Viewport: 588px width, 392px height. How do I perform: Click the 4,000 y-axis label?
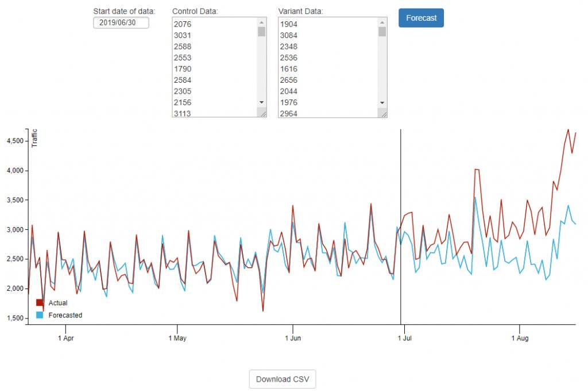click(15, 171)
